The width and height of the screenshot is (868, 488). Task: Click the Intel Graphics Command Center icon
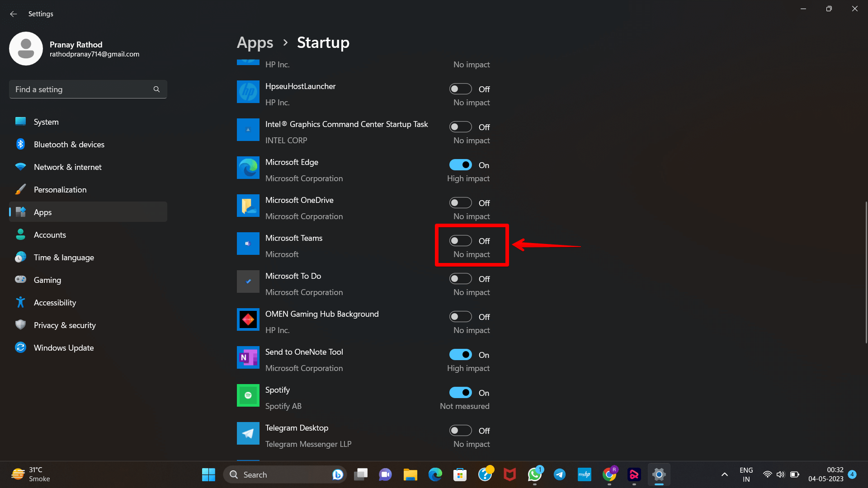(x=248, y=130)
